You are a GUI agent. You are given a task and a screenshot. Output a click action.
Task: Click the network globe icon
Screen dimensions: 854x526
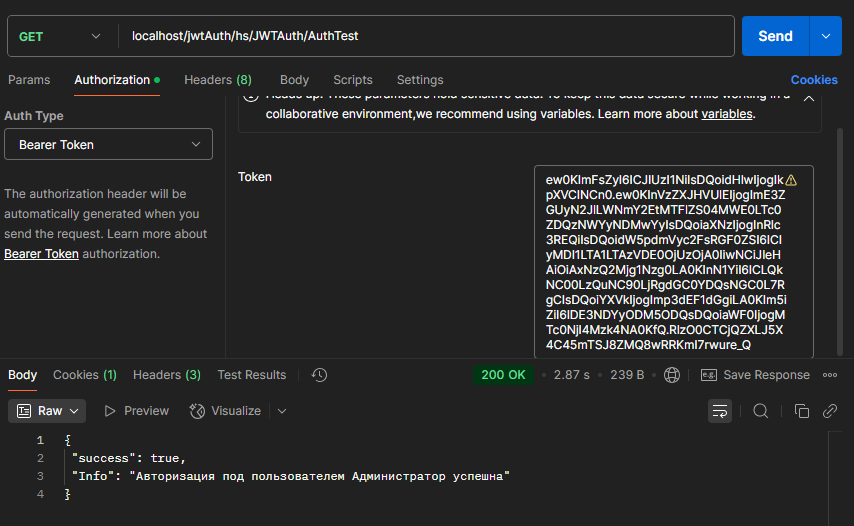[x=672, y=375]
